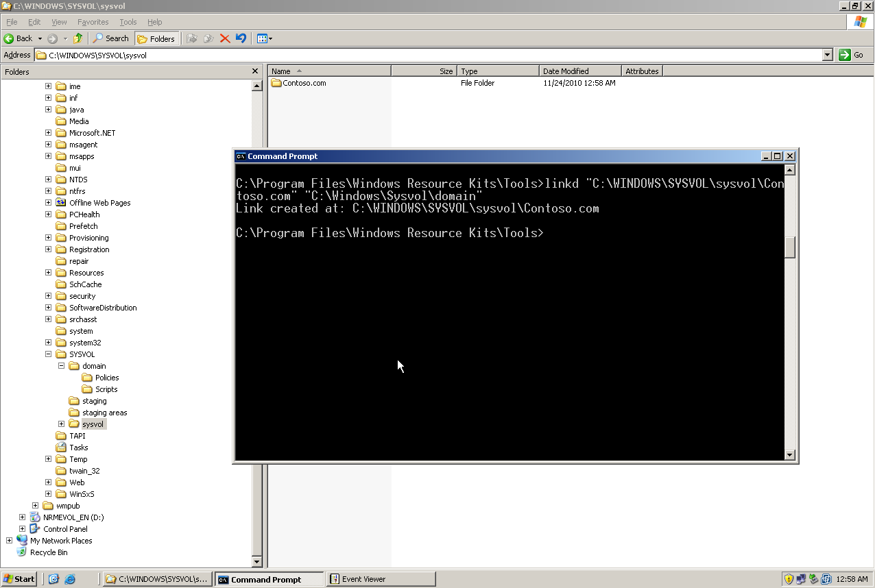Click the Folders tree scroll-down arrow
Image resolution: width=875 pixels, height=588 pixels.
pyautogui.click(x=257, y=562)
